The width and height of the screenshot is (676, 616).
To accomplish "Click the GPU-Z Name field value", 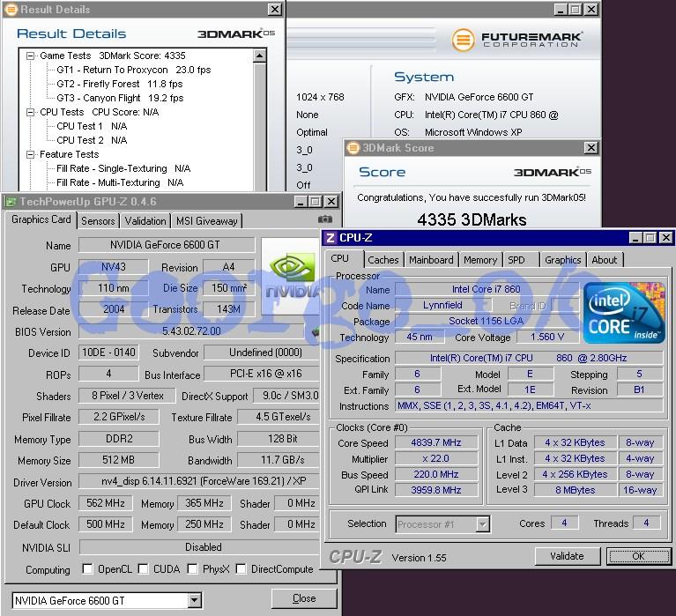I will point(167,245).
